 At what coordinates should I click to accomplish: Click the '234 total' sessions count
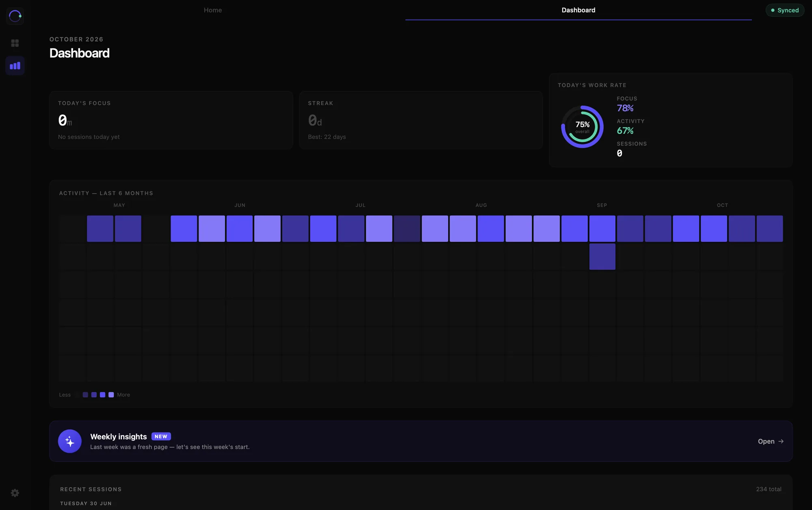click(x=769, y=489)
